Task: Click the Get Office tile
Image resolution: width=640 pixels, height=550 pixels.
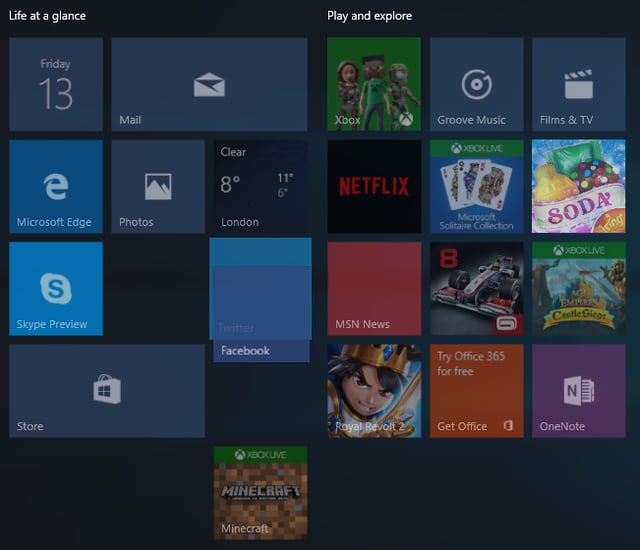Action: point(477,390)
